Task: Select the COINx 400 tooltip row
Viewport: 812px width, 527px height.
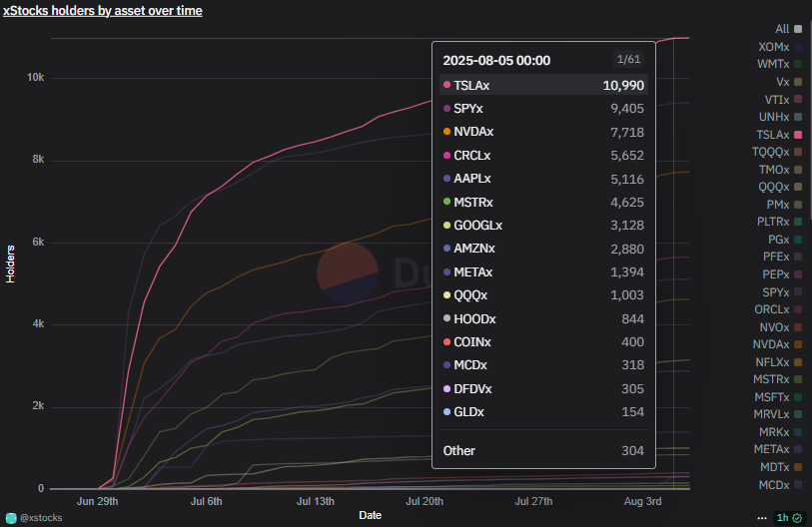Action: [543, 342]
